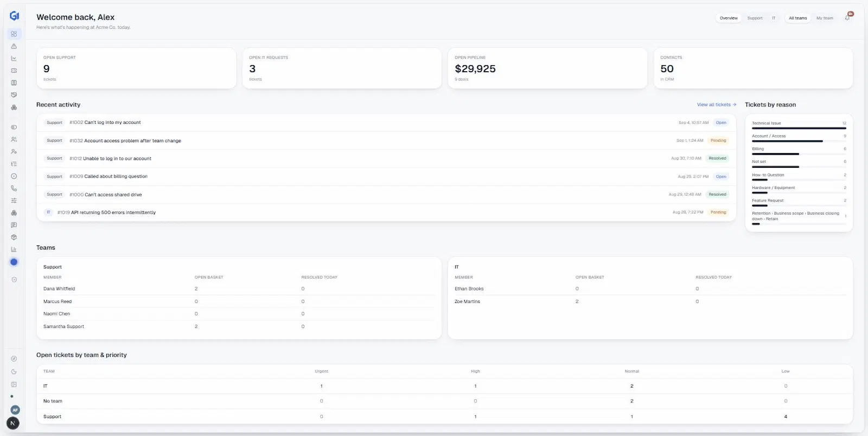Open ticket #1012 Unable to log in
The height and width of the screenshot is (436, 868).
coord(386,159)
